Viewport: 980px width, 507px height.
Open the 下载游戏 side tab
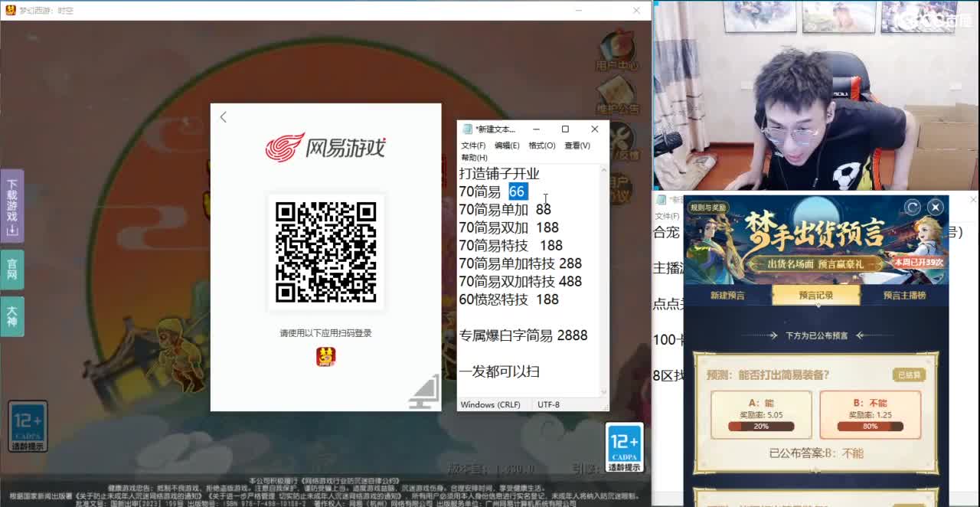coord(11,205)
